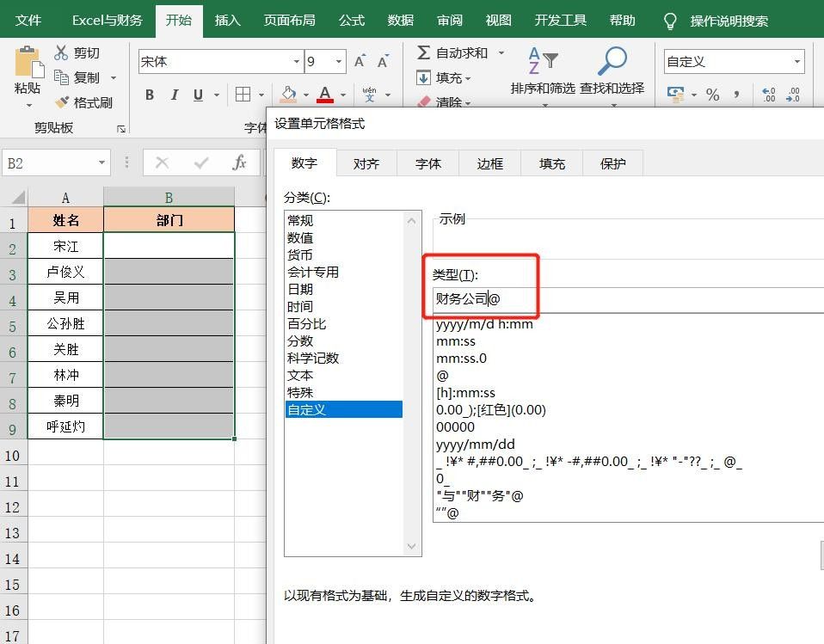Viewport: 824px width, 644px height.
Task: Apply italic formatting with I icon
Action: point(175,95)
